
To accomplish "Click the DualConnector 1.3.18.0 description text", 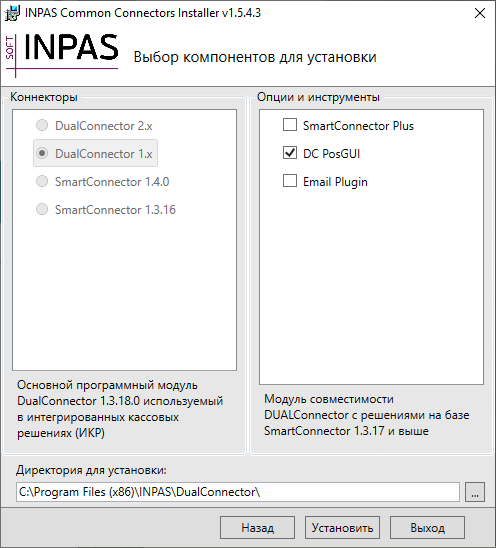I will pyautogui.click(x=120, y=409).
